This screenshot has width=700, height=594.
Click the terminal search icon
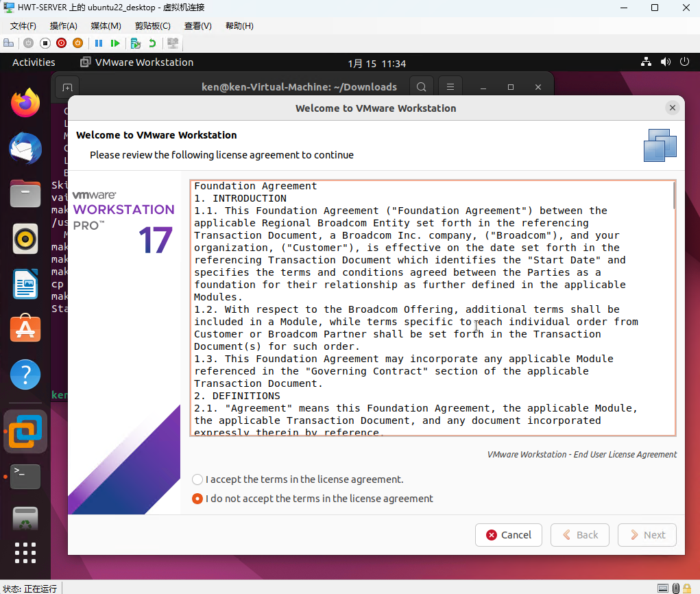[422, 87]
